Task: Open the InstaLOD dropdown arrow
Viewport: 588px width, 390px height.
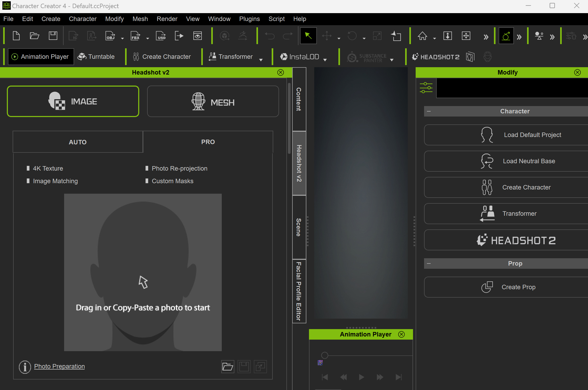Action: click(325, 60)
